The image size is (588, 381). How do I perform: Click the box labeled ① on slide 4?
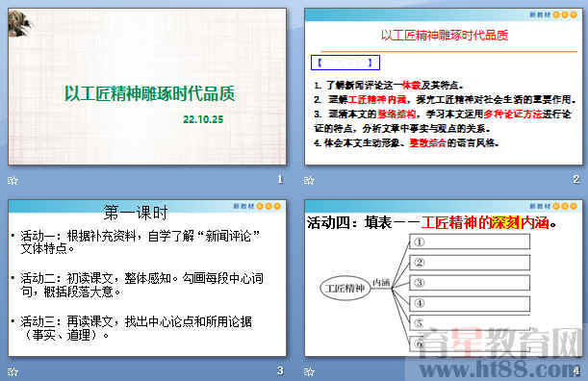point(470,241)
